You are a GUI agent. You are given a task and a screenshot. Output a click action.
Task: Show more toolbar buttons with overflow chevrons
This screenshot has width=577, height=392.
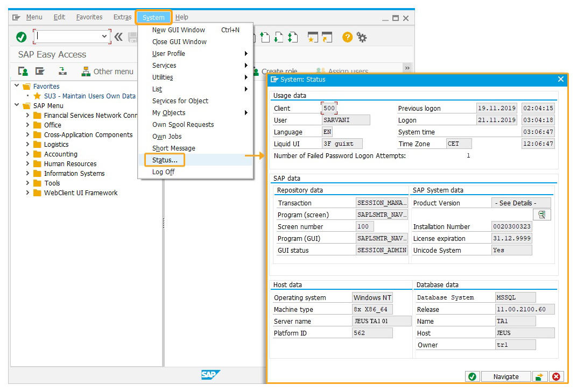coord(407,68)
